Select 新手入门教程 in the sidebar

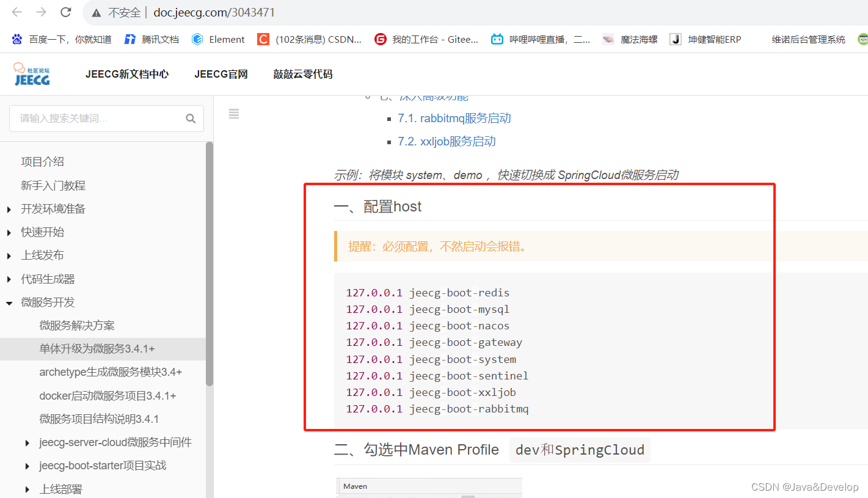[53, 186]
